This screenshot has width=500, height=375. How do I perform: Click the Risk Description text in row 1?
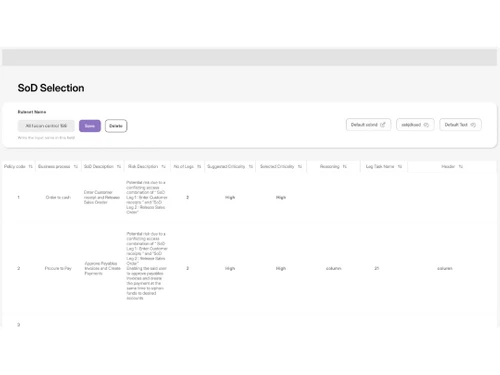(147, 197)
